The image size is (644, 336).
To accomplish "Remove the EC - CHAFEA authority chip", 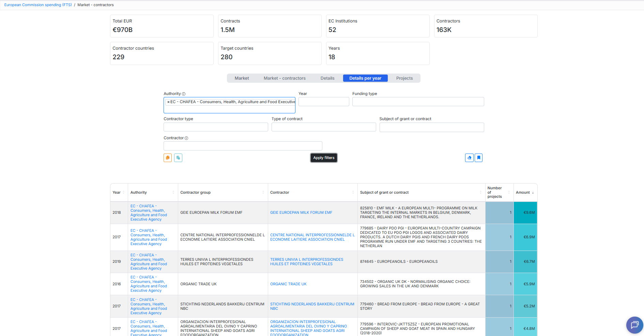I will tap(168, 102).
